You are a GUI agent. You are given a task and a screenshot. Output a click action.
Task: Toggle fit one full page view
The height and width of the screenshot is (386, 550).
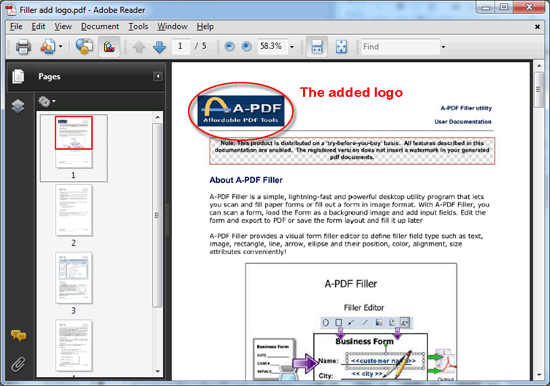(341, 46)
